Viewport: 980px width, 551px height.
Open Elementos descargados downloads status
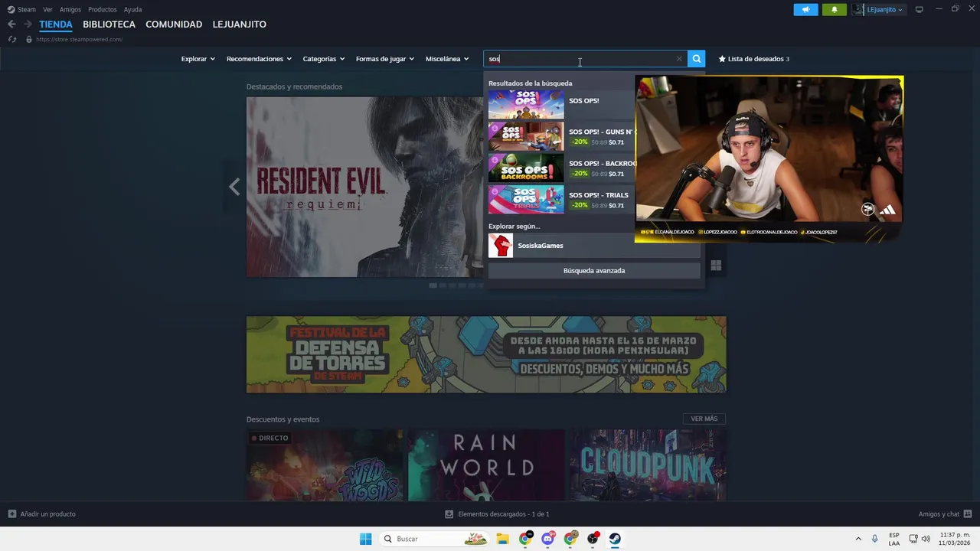[498, 514]
